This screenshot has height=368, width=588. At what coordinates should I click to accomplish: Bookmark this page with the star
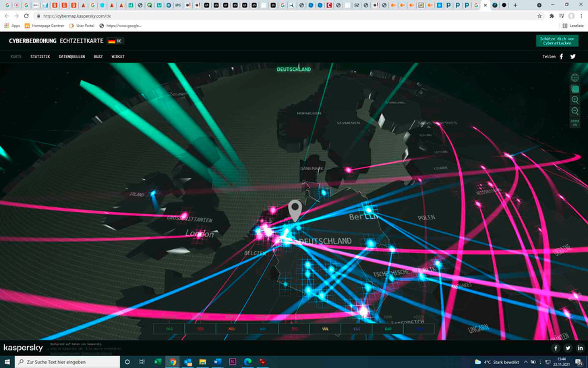tap(539, 16)
